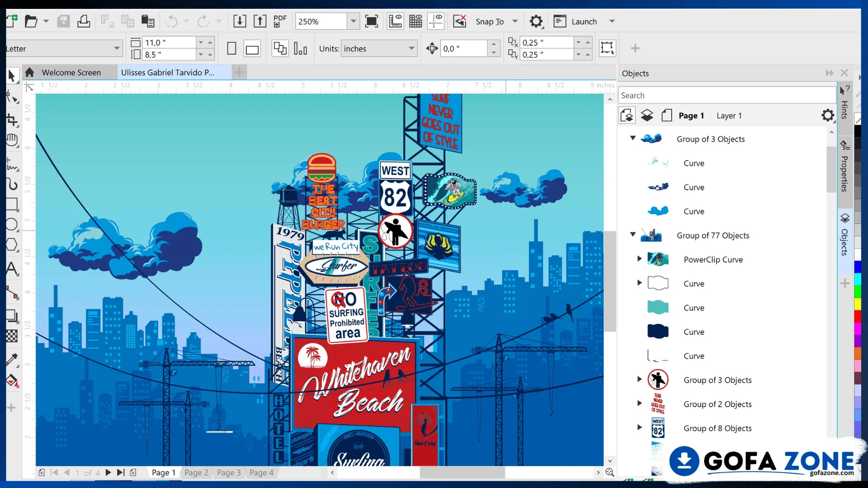Set page to landscape orientation
The height and width of the screenshot is (488, 868).
tap(252, 49)
